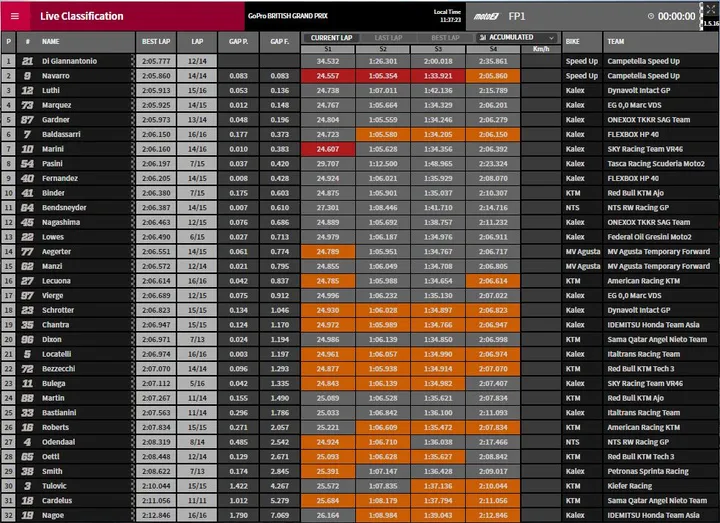Click the GoPro BRITISH GRAND PRIX label
The width and height of the screenshot is (720, 523).
click(288, 16)
